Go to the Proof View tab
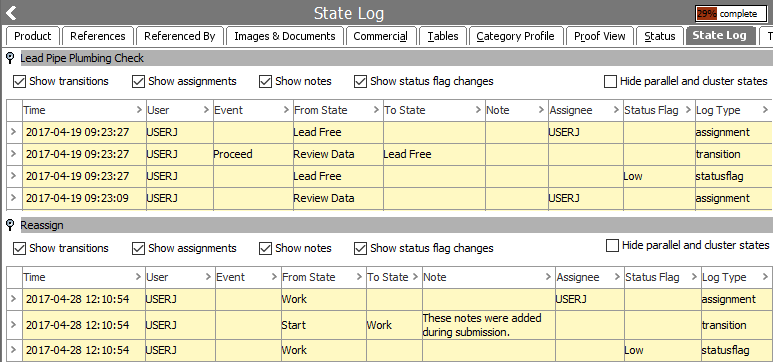The image size is (773, 362). tap(599, 36)
